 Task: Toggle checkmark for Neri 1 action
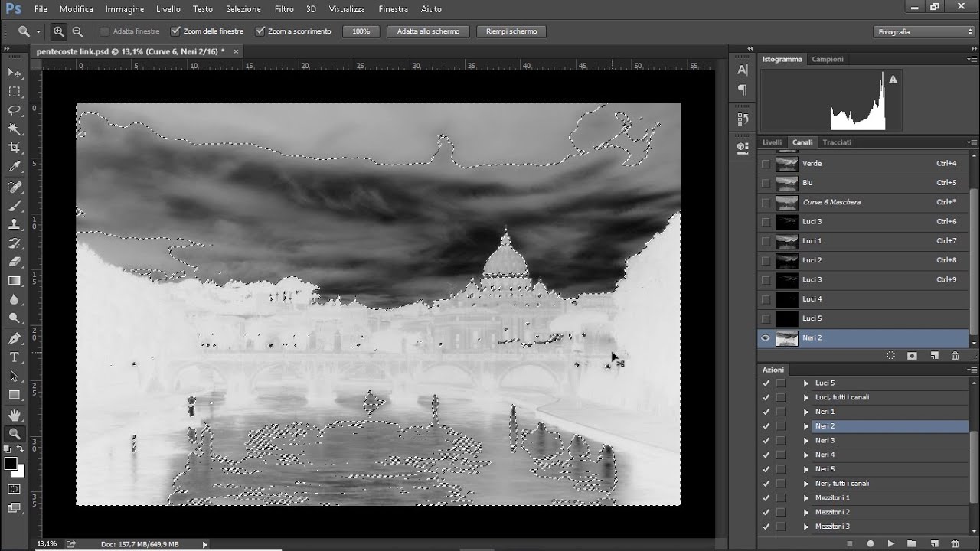766,412
